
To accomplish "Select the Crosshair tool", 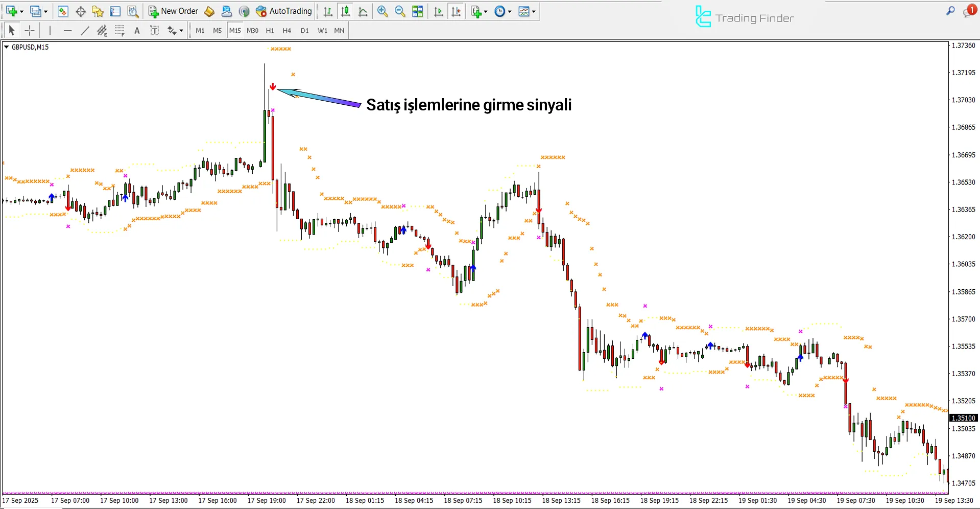I will pyautogui.click(x=30, y=30).
